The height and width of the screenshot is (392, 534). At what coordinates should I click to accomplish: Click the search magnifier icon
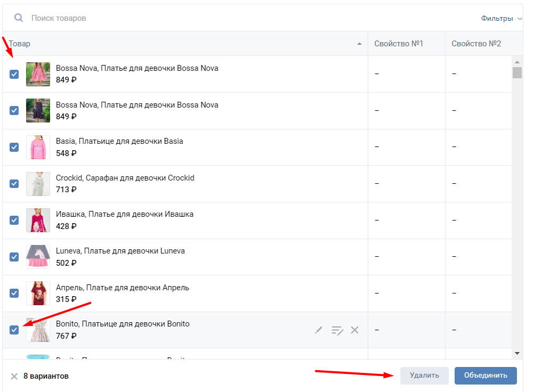(x=19, y=18)
